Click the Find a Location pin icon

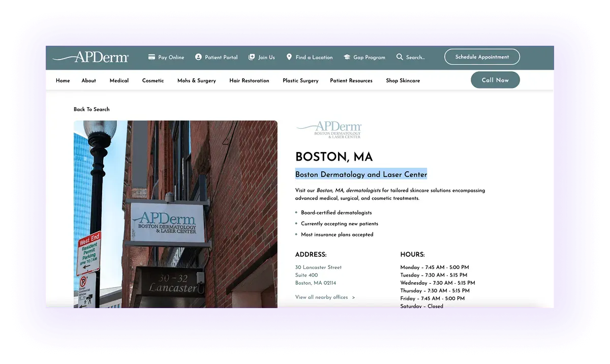[289, 57]
